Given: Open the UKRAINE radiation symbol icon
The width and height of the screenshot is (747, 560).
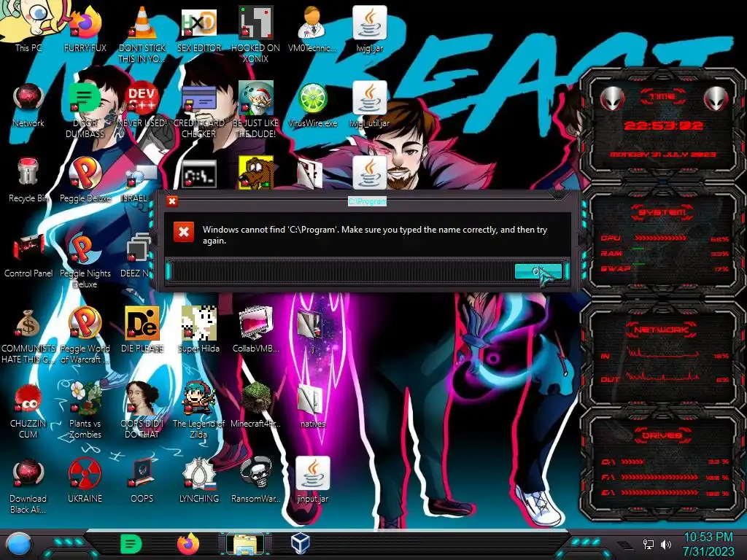Looking at the screenshot, I should coord(85,480).
